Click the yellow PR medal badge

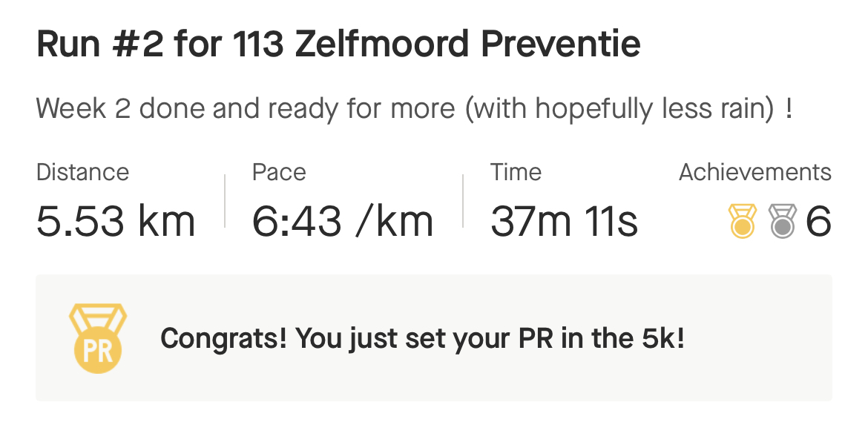(x=98, y=338)
